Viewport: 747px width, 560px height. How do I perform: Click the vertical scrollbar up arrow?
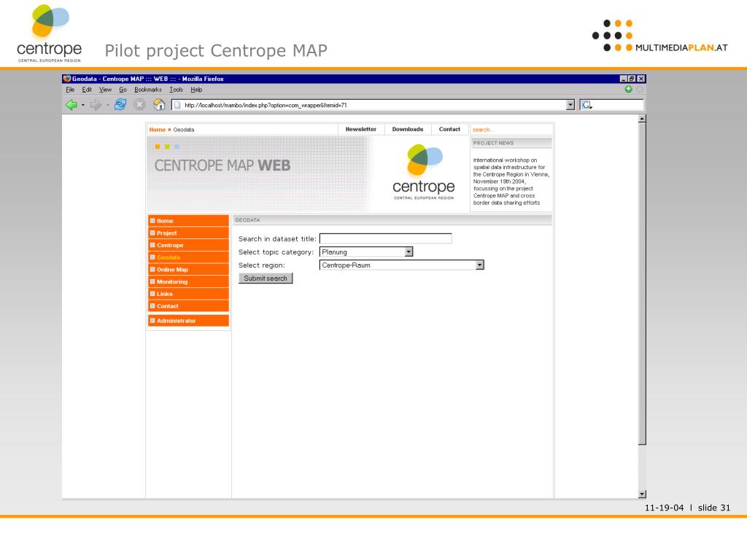point(642,119)
